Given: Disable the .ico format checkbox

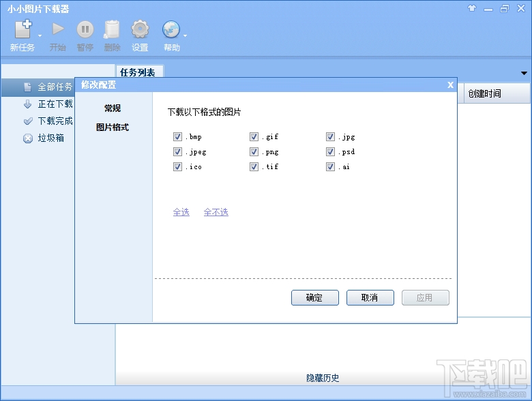Looking at the screenshot, I should tap(177, 166).
